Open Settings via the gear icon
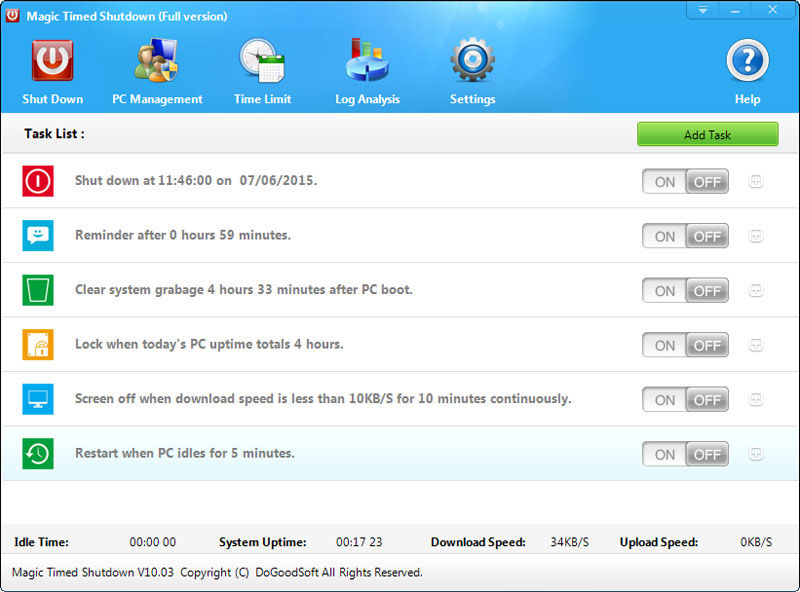Viewport: 800px width, 592px height. click(x=472, y=62)
